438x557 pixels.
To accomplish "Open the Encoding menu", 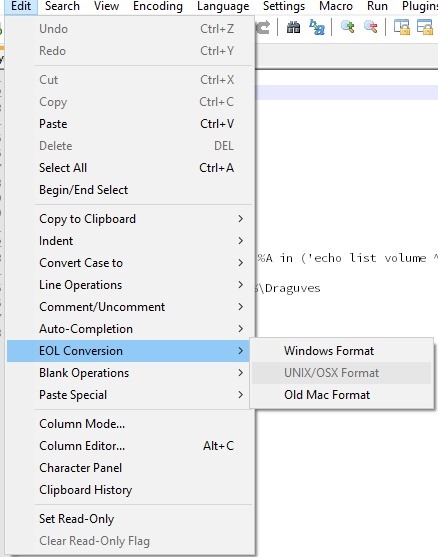I will pyautogui.click(x=158, y=6).
